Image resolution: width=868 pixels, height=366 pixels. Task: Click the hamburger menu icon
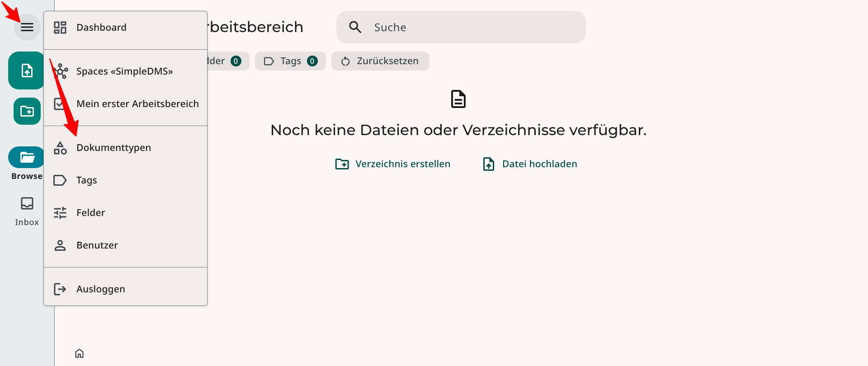(x=27, y=27)
